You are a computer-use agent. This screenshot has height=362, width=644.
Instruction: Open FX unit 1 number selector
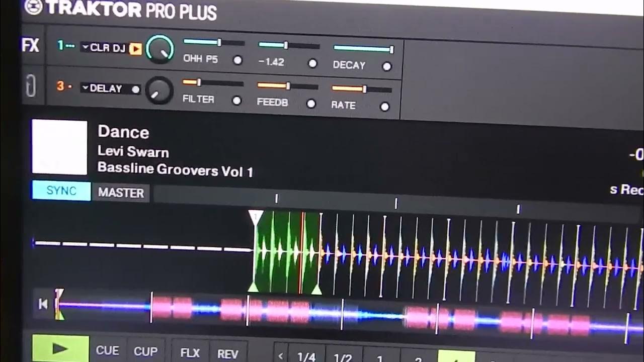pos(65,46)
